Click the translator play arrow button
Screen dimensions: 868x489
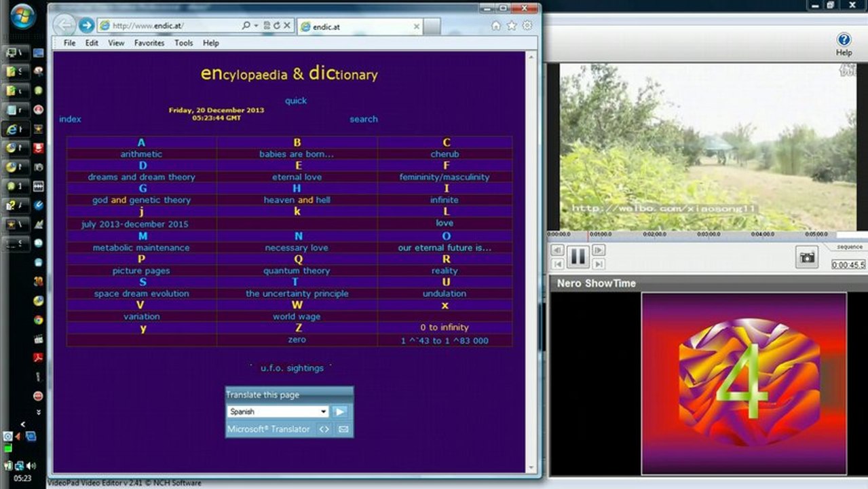coord(340,412)
